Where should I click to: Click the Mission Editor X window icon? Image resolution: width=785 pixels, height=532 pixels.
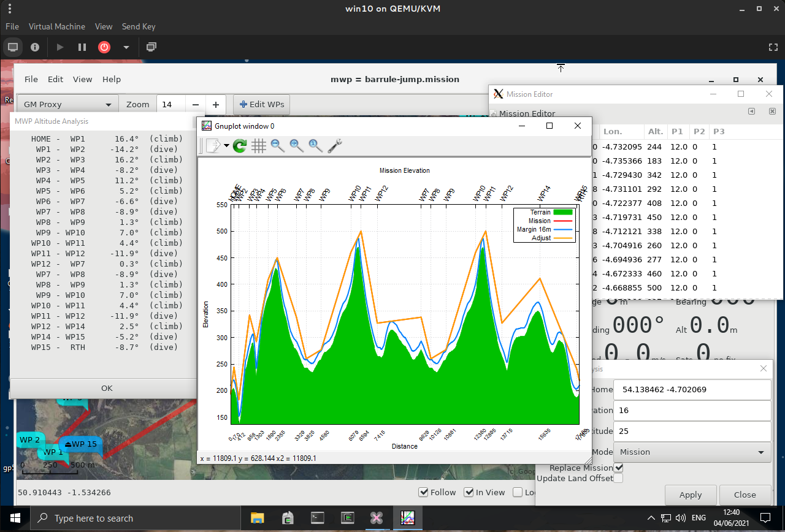(x=499, y=94)
